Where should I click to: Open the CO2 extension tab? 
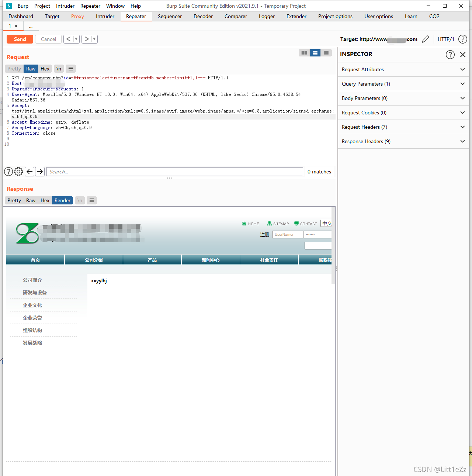434,16
